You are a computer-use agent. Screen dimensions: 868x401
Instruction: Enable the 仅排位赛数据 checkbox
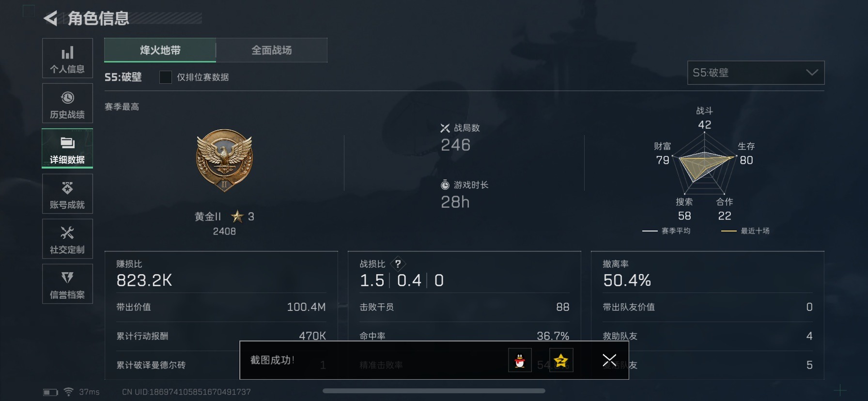pyautogui.click(x=166, y=77)
